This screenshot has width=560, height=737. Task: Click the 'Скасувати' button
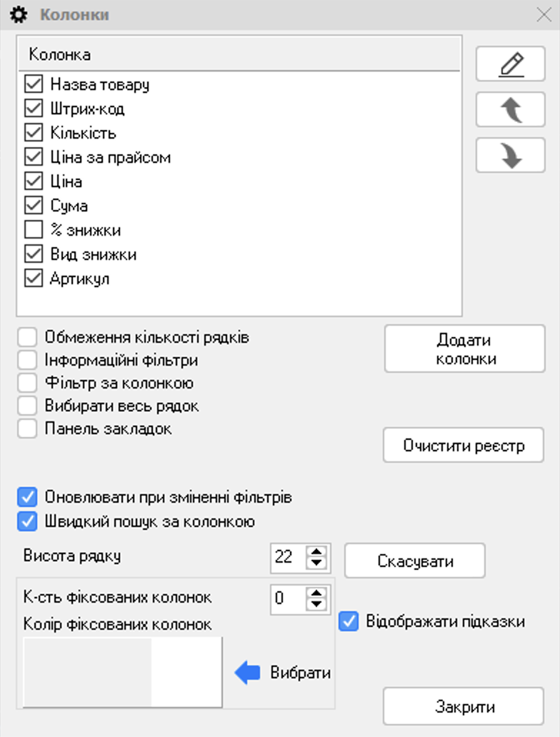[x=415, y=561]
